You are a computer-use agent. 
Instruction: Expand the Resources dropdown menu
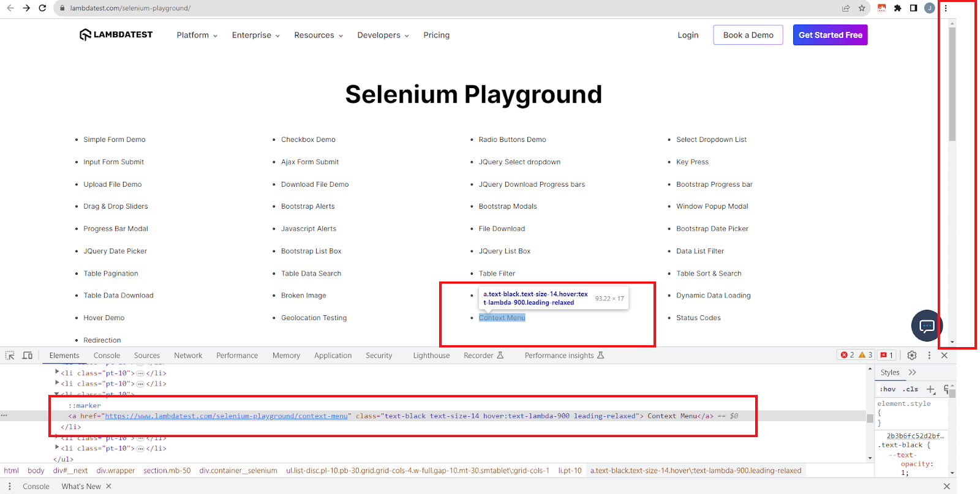point(318,36)
